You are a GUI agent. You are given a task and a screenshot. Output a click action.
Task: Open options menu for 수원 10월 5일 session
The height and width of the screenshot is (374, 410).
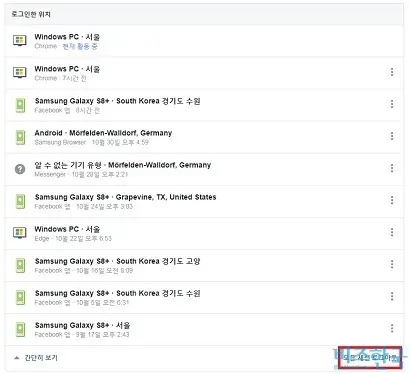coord(392,296)
